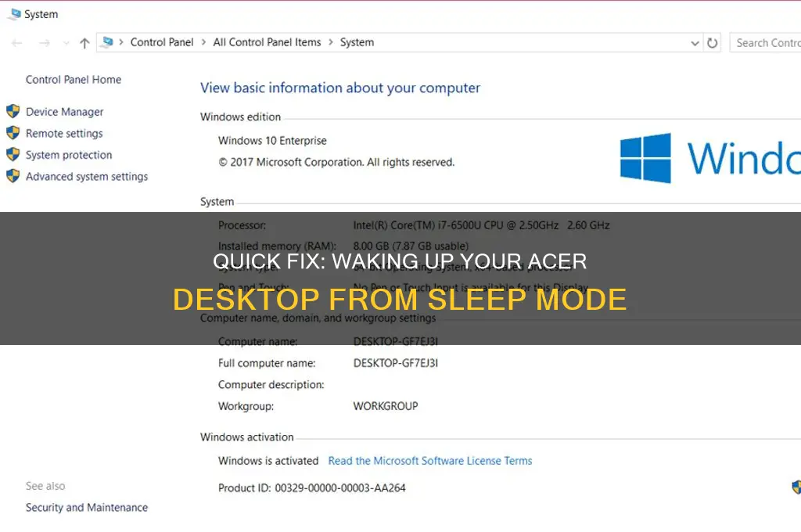Click shield icon beside System protection

(13, 154)
